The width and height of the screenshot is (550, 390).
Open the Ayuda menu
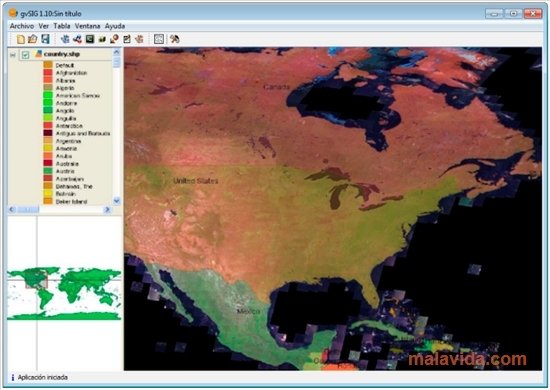(115, 26)
